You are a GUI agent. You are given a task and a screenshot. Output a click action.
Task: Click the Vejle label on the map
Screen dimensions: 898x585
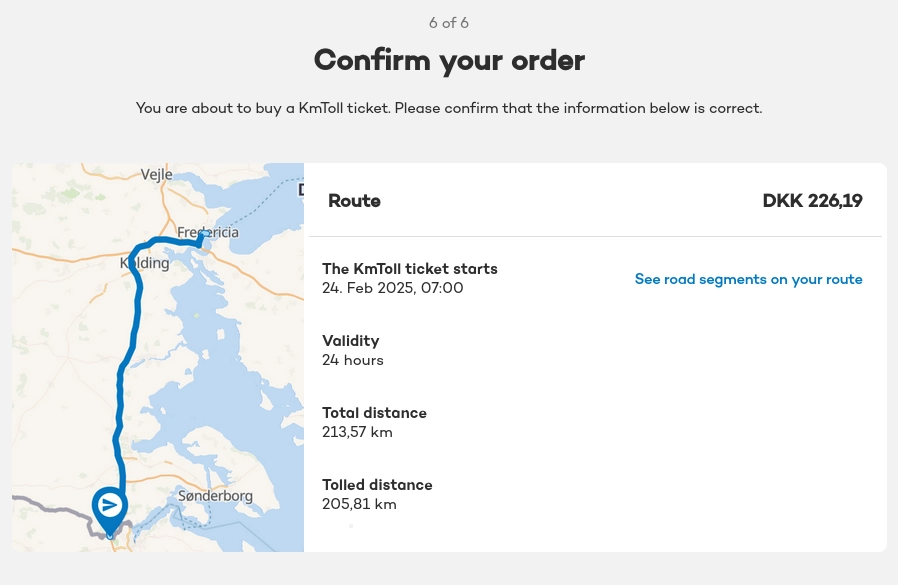tap(157, 173)
